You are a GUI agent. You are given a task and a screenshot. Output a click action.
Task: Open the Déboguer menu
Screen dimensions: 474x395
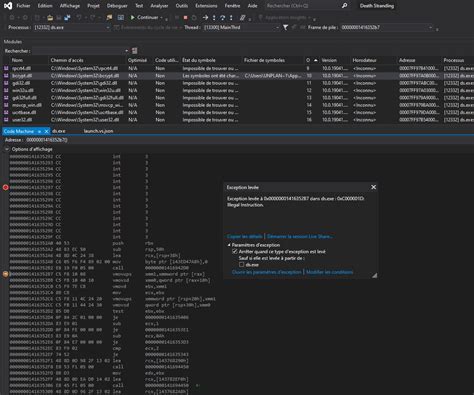pos(117,6)
